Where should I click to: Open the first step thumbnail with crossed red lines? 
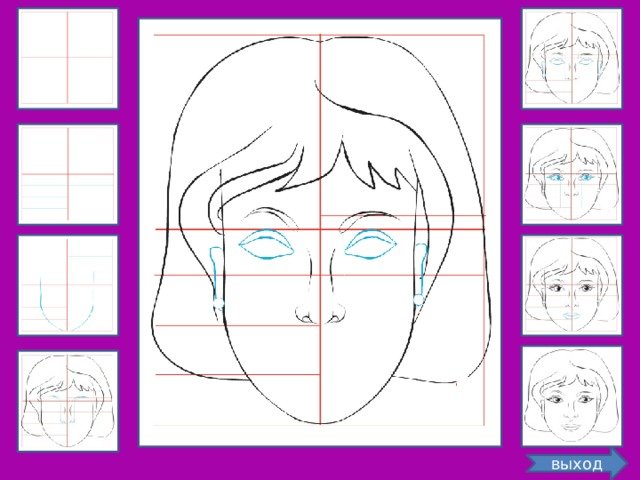click(x=67, y=57)
